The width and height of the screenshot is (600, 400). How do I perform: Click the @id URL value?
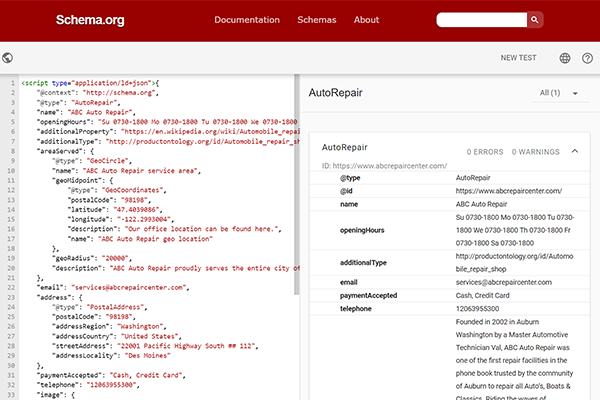[509, 191]
